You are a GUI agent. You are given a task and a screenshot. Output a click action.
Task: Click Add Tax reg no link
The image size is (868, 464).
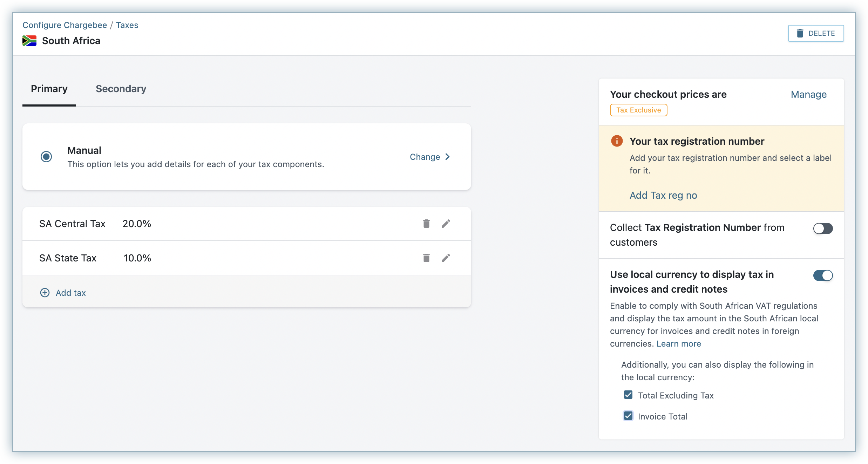coord(663,195)
